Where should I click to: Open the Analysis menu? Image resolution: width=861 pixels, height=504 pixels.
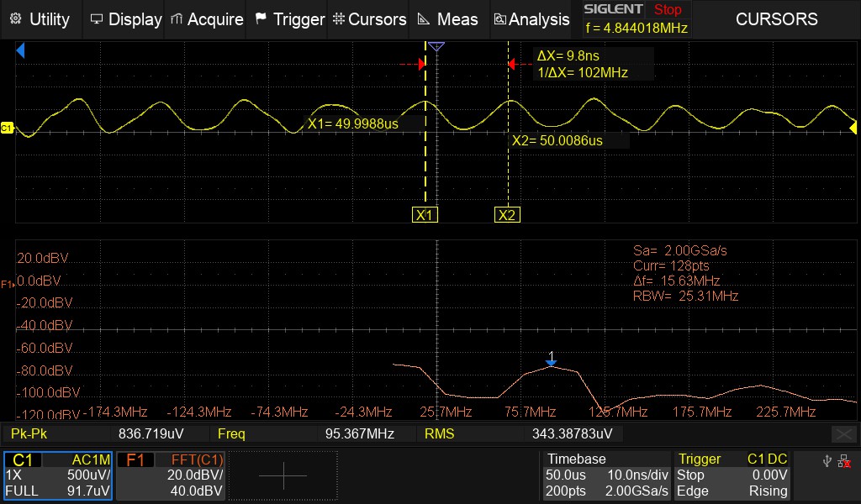[531, 19]
